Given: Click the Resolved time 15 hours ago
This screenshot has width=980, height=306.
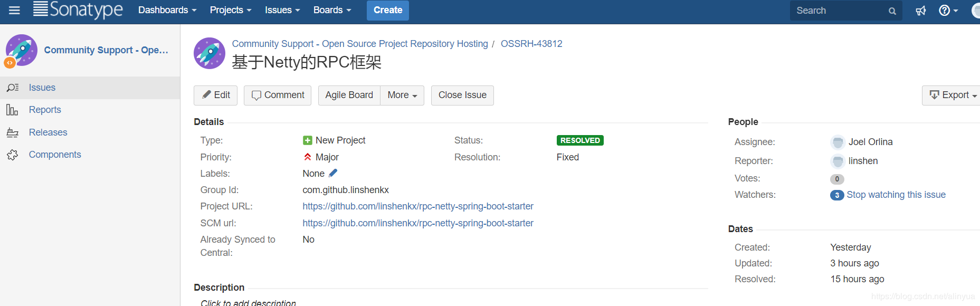Looking at the screenshot, I should tap(857, 279).
